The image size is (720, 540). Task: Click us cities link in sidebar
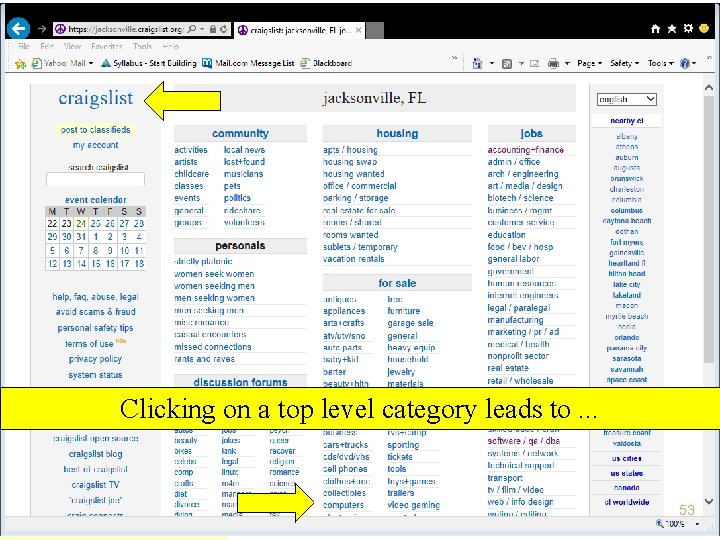click(627, 459)
